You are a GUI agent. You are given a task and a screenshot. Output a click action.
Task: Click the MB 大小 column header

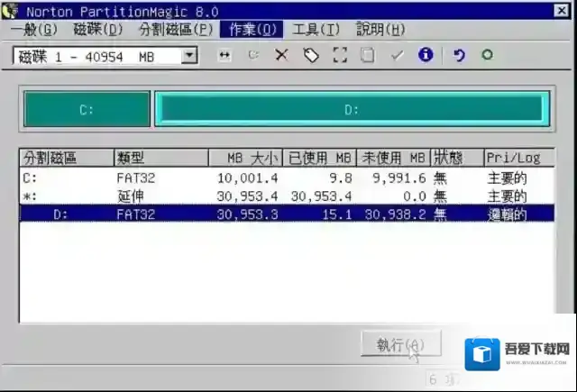(245, 158)
